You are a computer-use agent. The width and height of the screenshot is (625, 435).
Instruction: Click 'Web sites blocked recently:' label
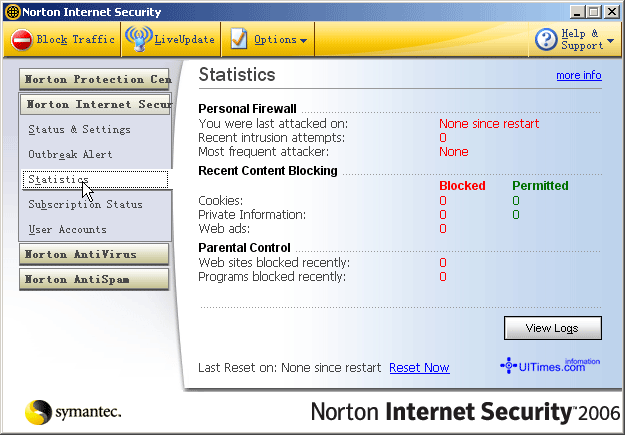tap(274, 263)
